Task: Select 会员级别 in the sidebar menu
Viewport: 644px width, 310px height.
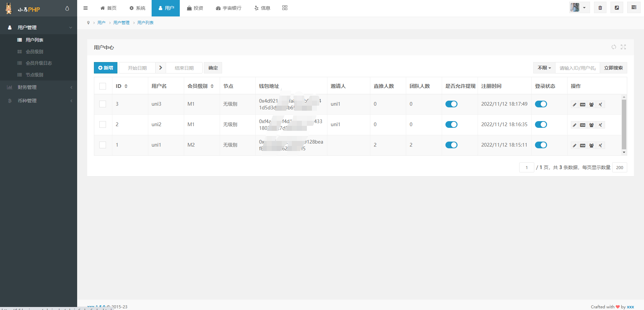Action: pyautogui.click(x=35, y=52)
